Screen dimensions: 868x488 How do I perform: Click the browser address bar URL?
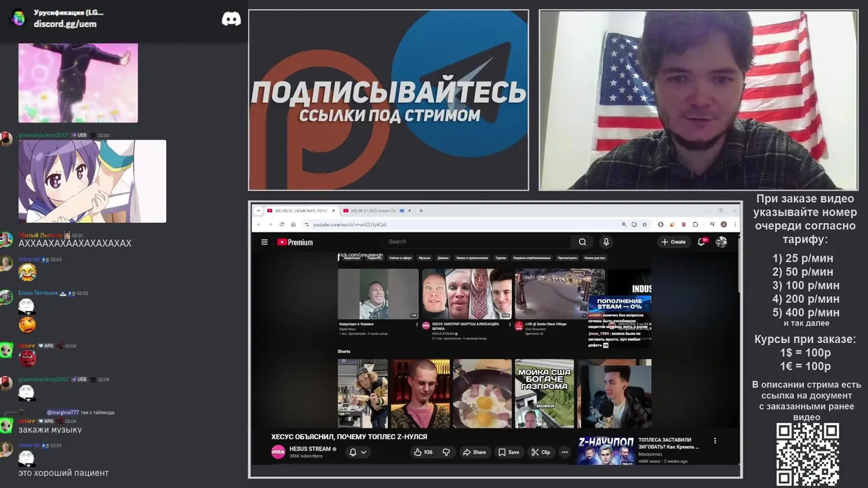pyautogui.click(x=350, y=224)
